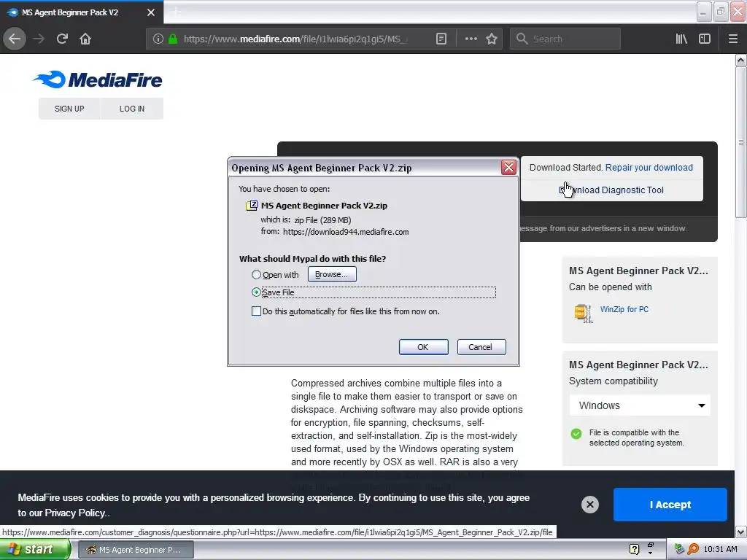
Task: Click filename 'MS Agent Beginner Pack V2.zip' text
Action: click(x=324, y=205)
